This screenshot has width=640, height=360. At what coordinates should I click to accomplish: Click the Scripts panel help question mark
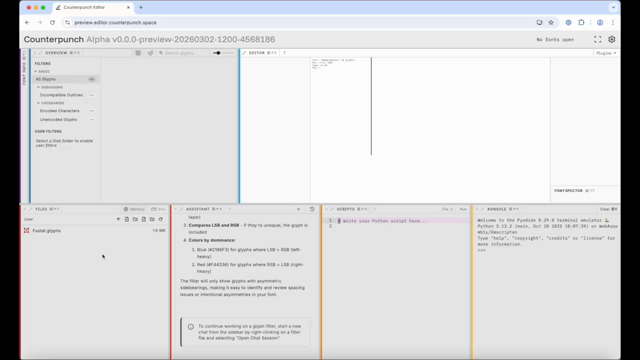coord(374,209)
